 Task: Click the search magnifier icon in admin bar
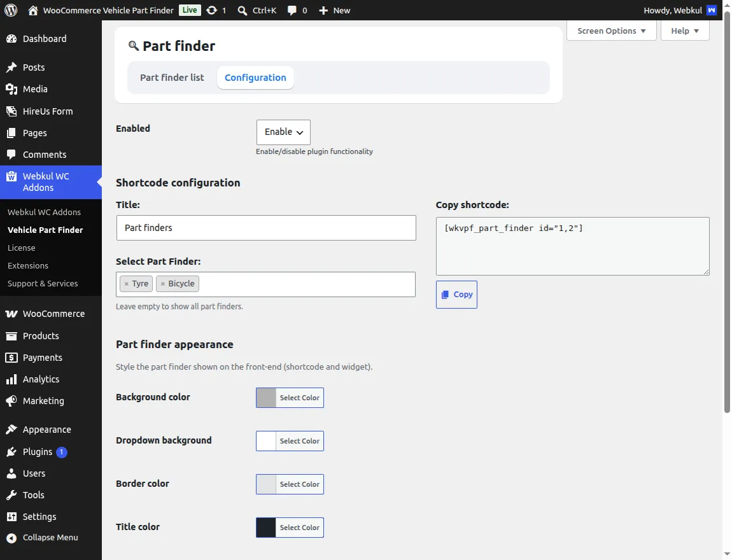coord(243,10)
